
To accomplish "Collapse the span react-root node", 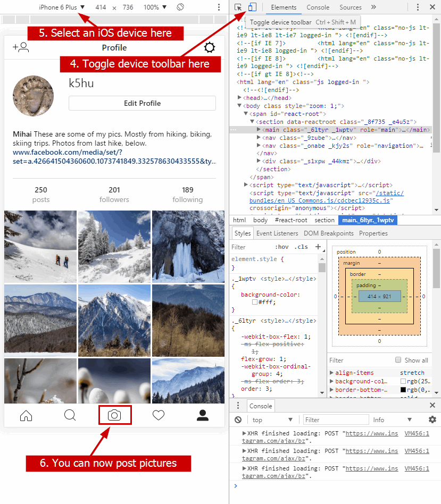I will pos(246,113).
